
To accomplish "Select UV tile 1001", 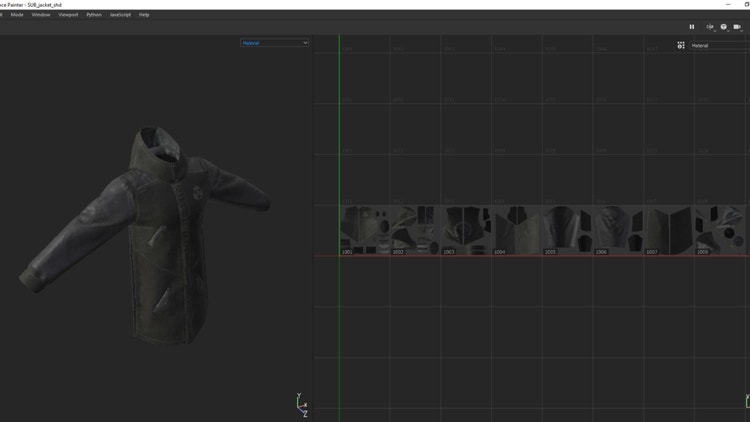I will click(364, 230).
